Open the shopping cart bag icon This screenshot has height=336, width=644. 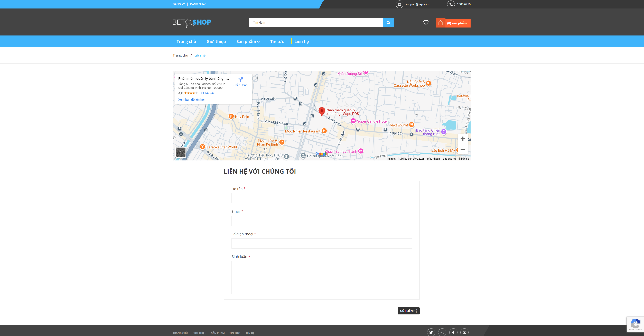pos(441,23)
